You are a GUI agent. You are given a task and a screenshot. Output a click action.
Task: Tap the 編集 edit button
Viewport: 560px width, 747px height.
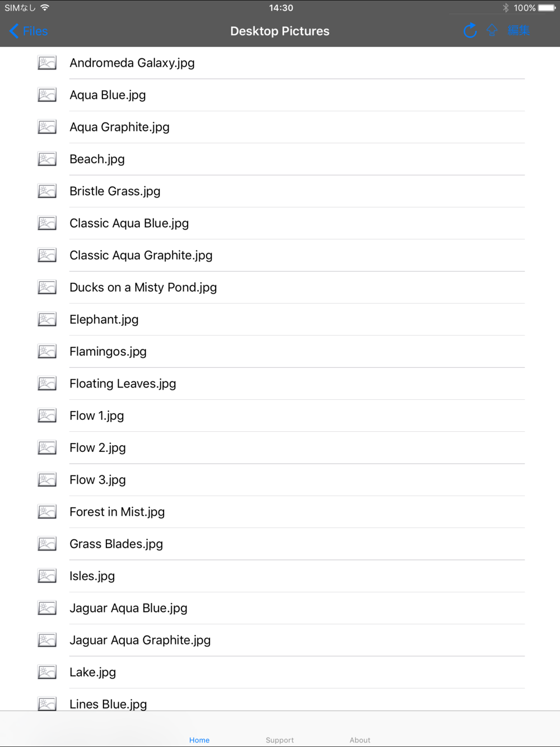tap(519, 31)
